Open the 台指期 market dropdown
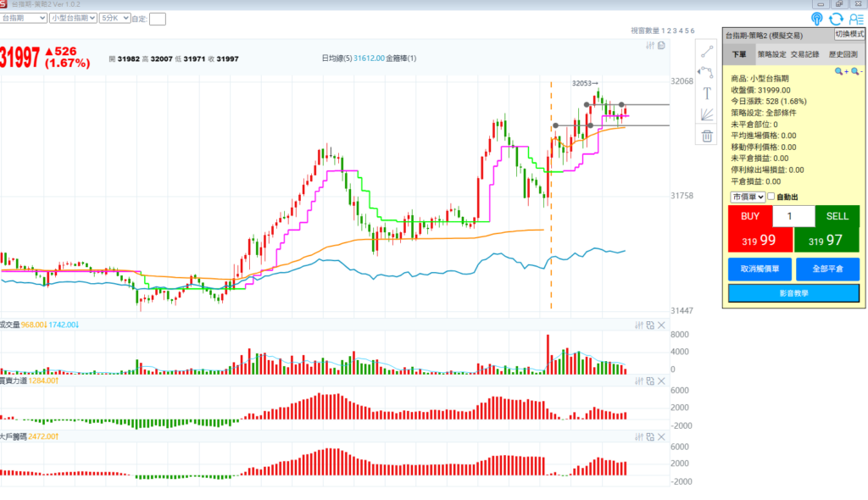Screen dimensions: 868x500 23,17
